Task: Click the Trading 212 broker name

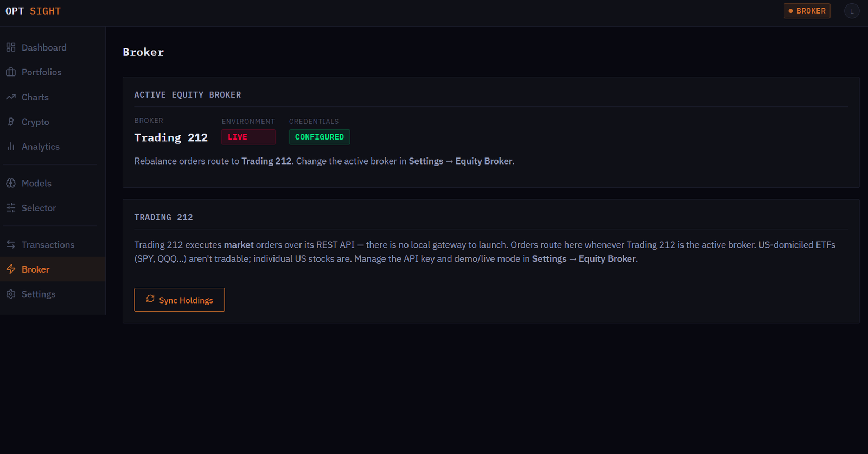Action: [x=171, y=137]
